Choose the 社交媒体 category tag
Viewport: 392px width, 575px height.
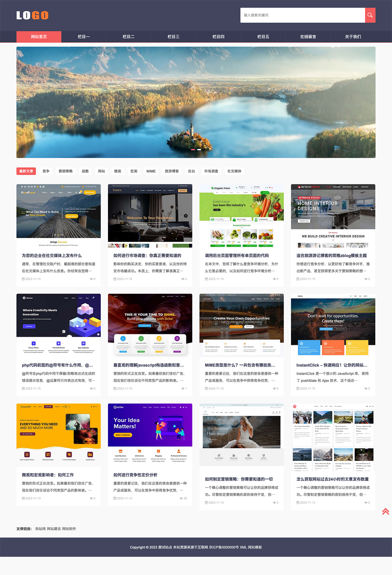[x=234, y=171]
